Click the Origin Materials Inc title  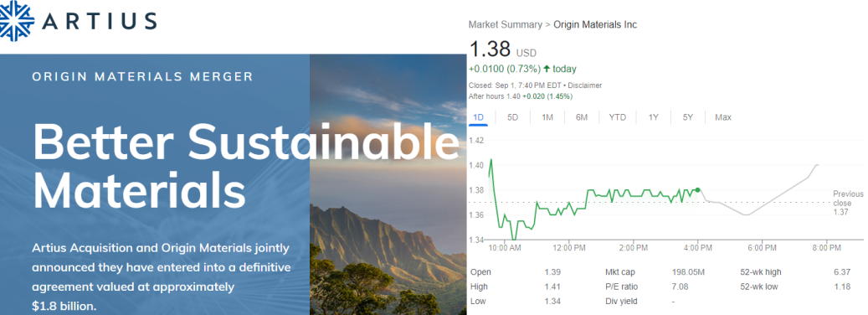(x=595, y=24)
